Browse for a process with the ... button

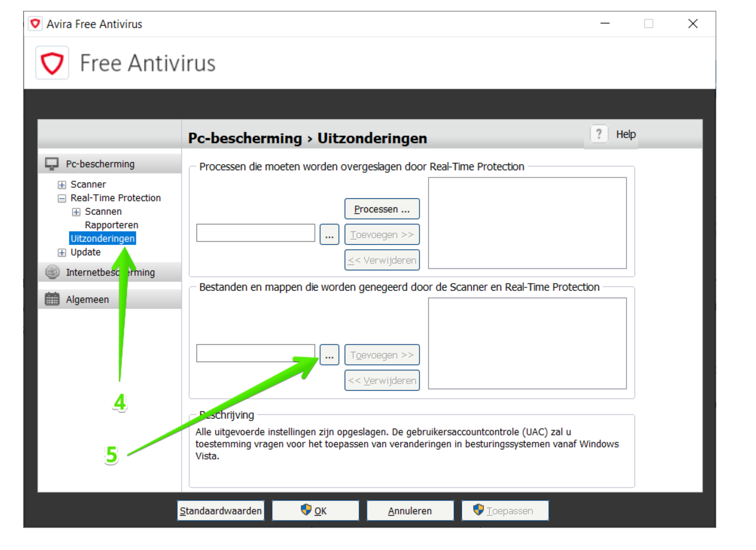click(329, 235)
